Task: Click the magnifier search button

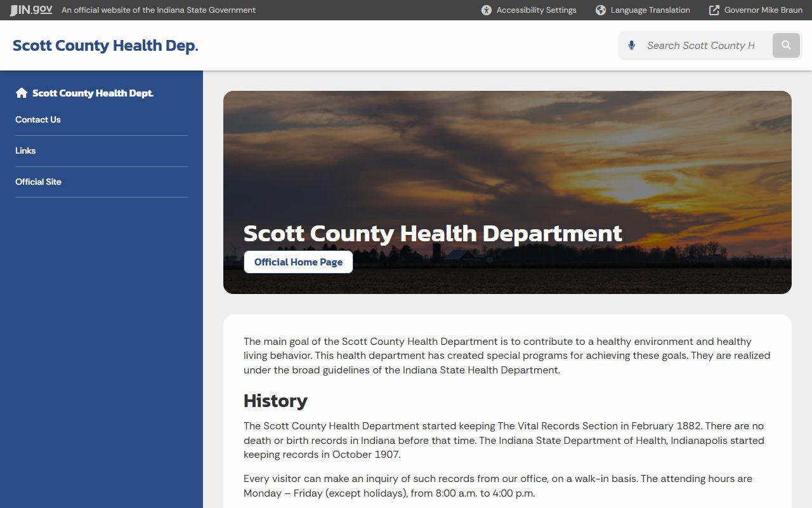Action: click(x=786, y=45)
